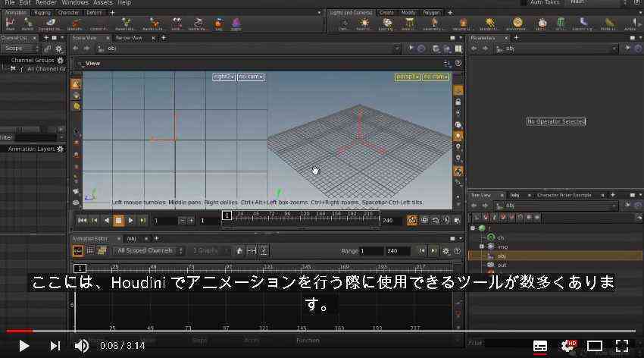Viewport: 644px width, 358px height.
Task: Switch YouTube player to theater mode
Action: (x=594, y=346)
